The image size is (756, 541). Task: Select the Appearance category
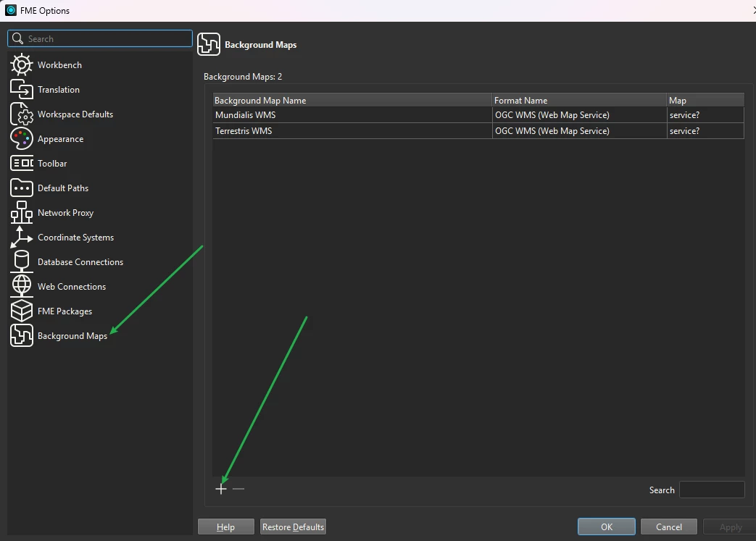(61, 139)
